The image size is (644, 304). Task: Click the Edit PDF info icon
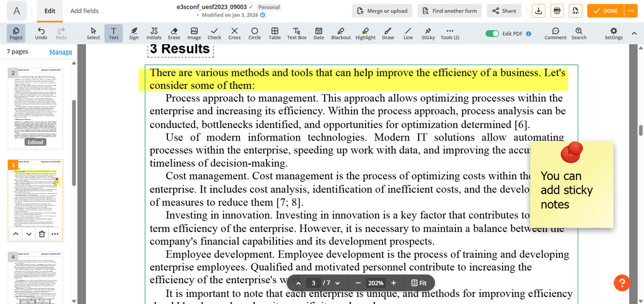tap(528, 33)
